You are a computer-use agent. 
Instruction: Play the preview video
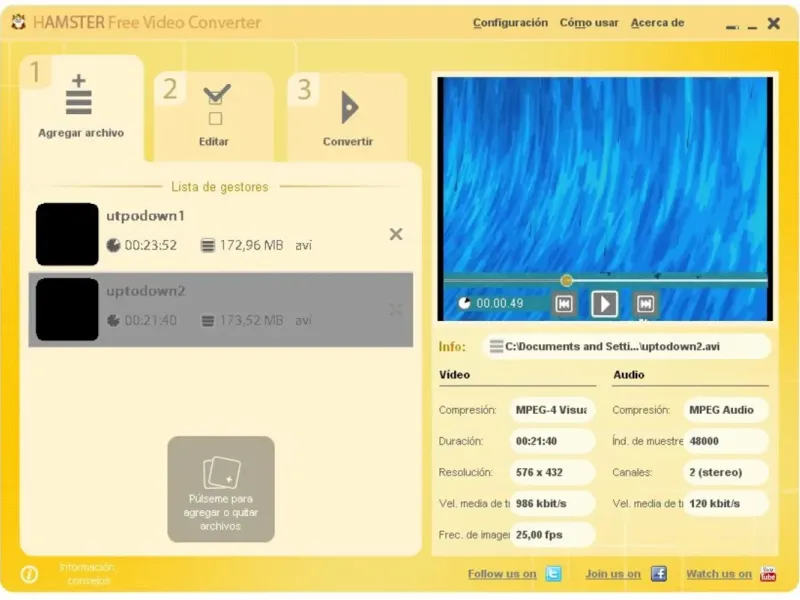point(605,304)
